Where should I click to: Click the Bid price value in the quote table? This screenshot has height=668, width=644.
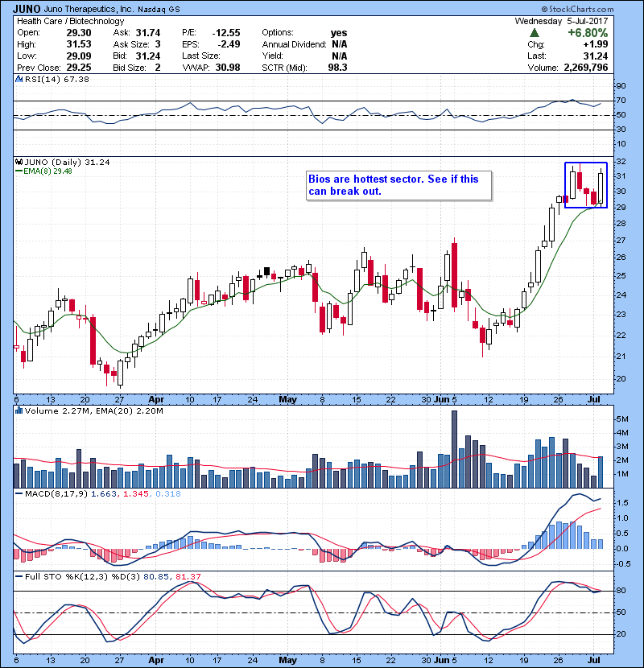(148, 56)
